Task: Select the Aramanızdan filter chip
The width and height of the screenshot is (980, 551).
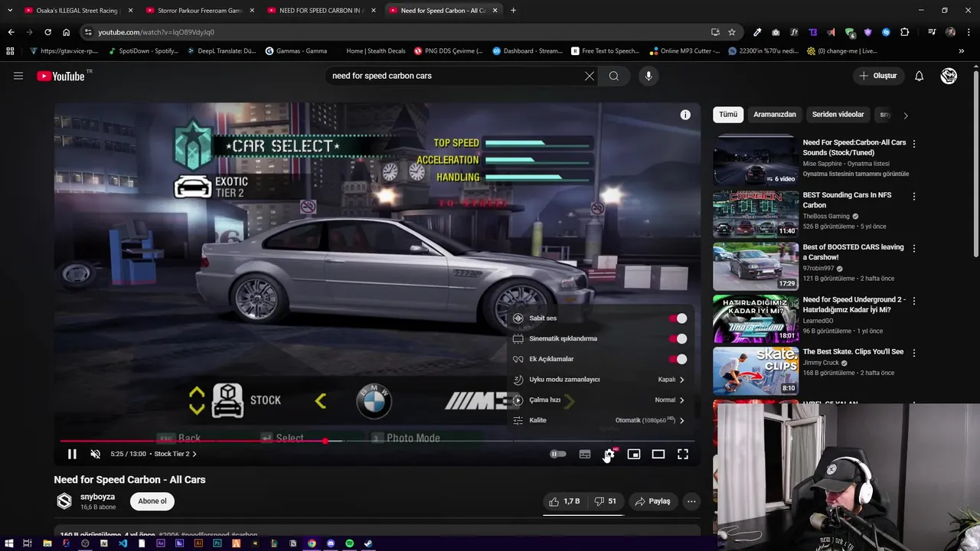Action: click(775, 115)
